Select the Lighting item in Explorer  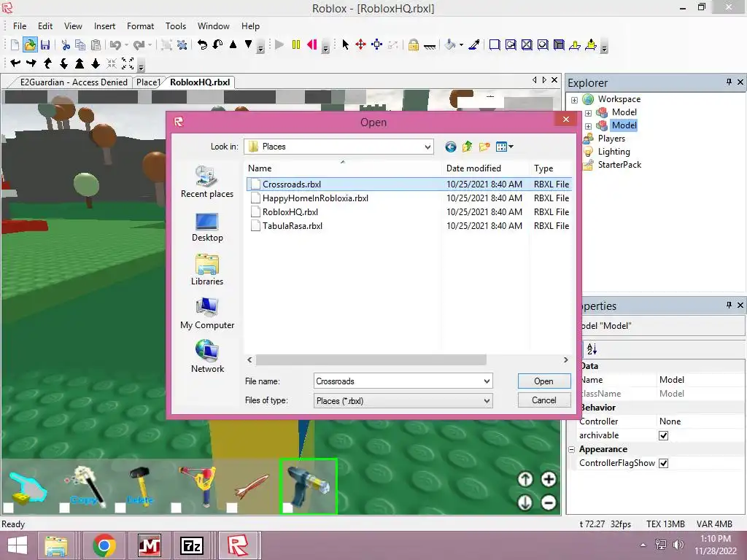614,152
